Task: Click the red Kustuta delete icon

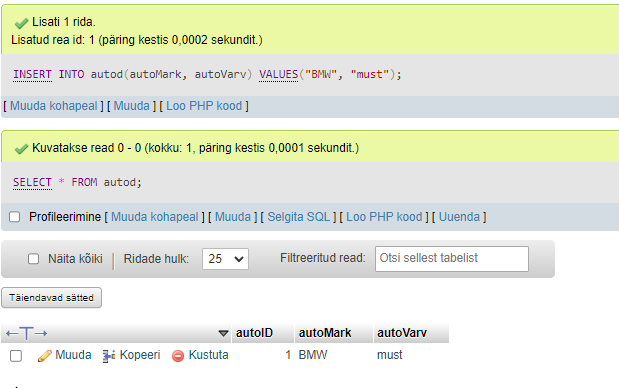Action: point(178,356)
